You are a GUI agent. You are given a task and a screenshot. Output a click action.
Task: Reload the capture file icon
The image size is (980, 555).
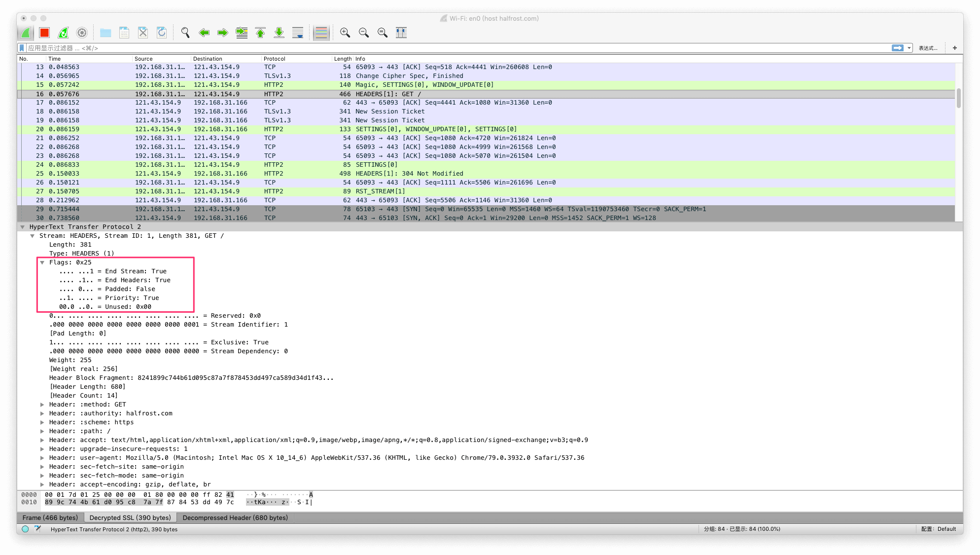pos(162,33)
